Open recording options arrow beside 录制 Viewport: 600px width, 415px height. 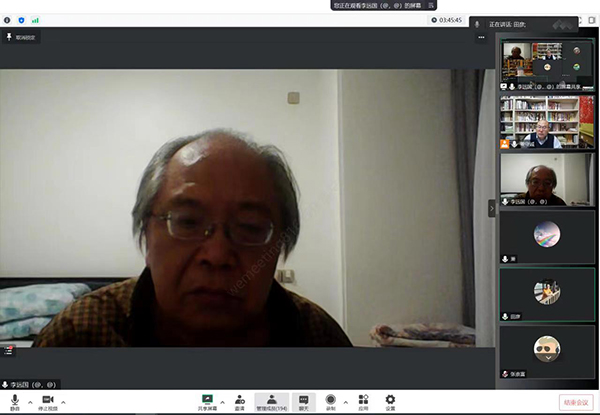tap(346, 402)
